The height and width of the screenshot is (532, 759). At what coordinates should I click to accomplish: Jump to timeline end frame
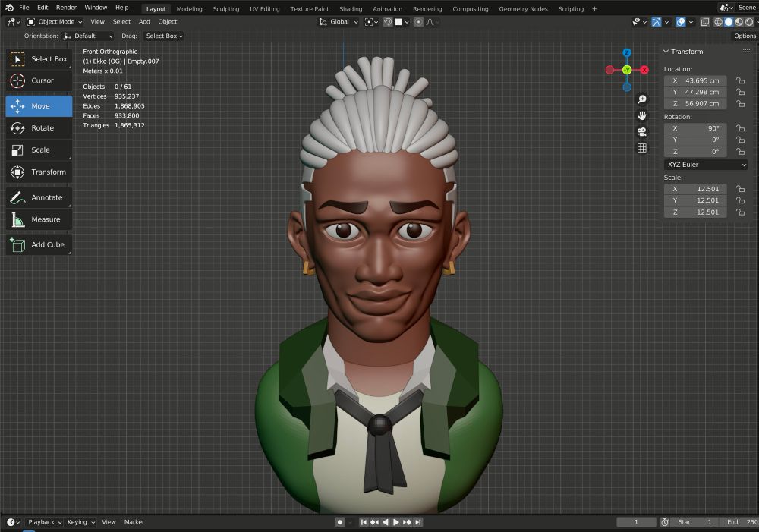[x=417, y=522]
